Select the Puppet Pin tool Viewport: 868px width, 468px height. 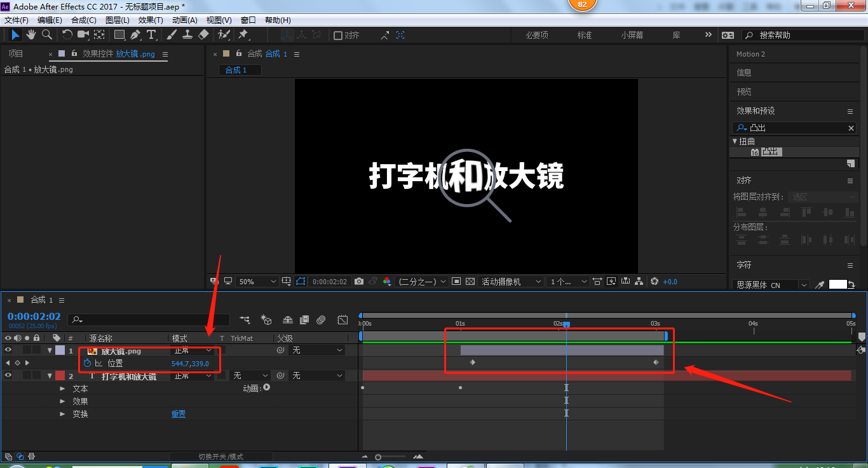click(243, 35)
